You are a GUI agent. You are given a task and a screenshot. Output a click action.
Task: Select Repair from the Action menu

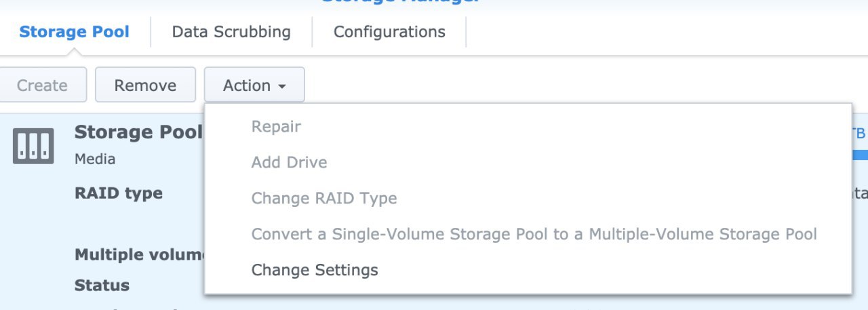click(276, 126)
